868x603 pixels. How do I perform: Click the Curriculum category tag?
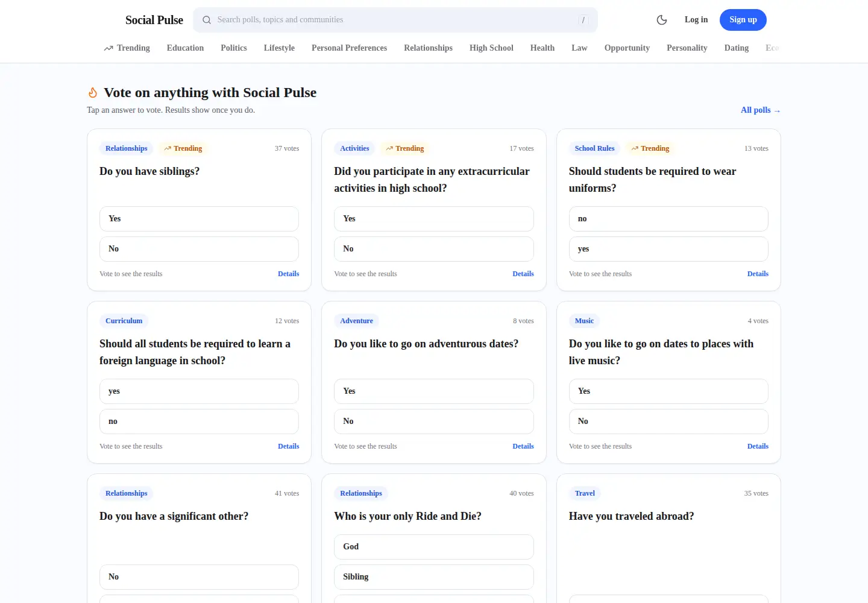(124, 321)
